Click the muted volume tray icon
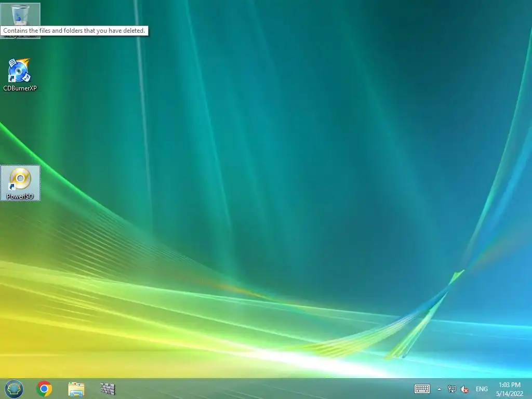This screenshot has height=399, width=532. tap(464, 389)
